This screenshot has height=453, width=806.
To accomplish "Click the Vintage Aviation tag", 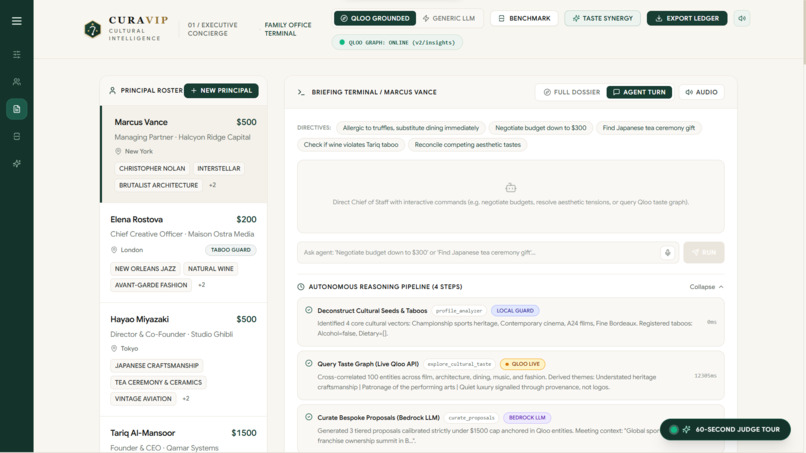I will (143, 398).
